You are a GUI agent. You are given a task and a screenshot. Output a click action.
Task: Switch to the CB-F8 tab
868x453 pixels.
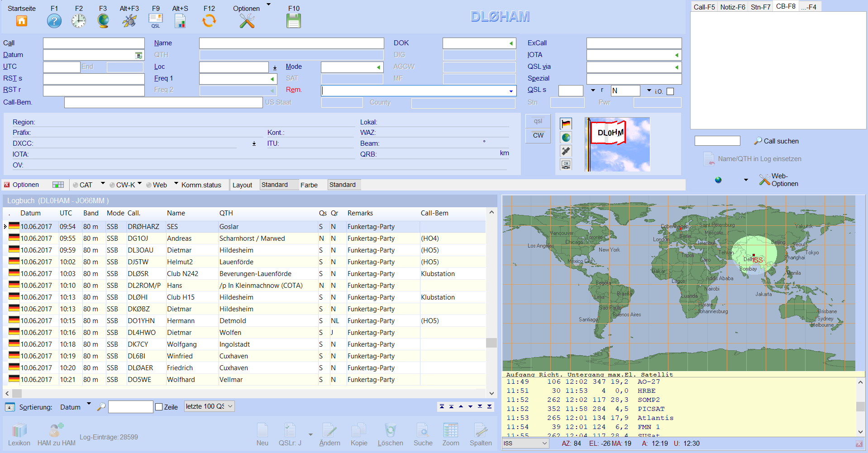785,6
